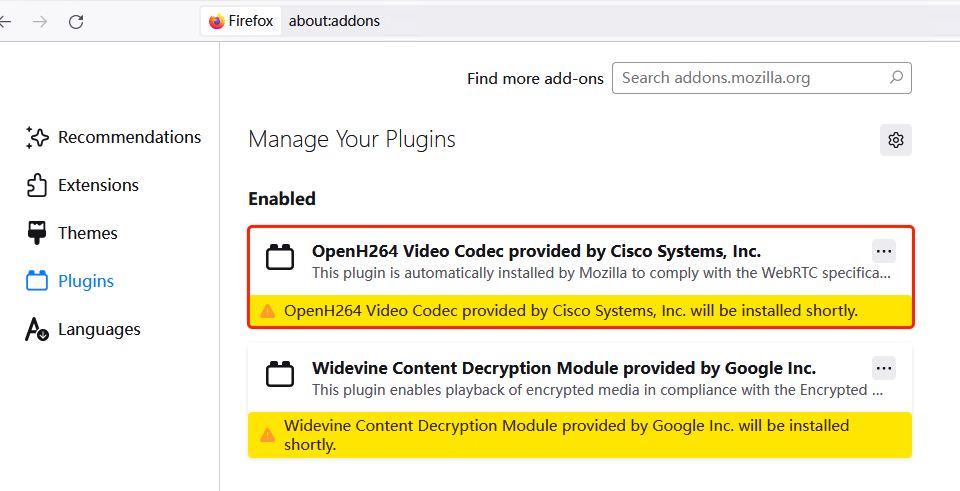The height and width of the screenshot is (491, 960).
Task: Click the Firefox logo in address bar
Action: coord(217,21)
